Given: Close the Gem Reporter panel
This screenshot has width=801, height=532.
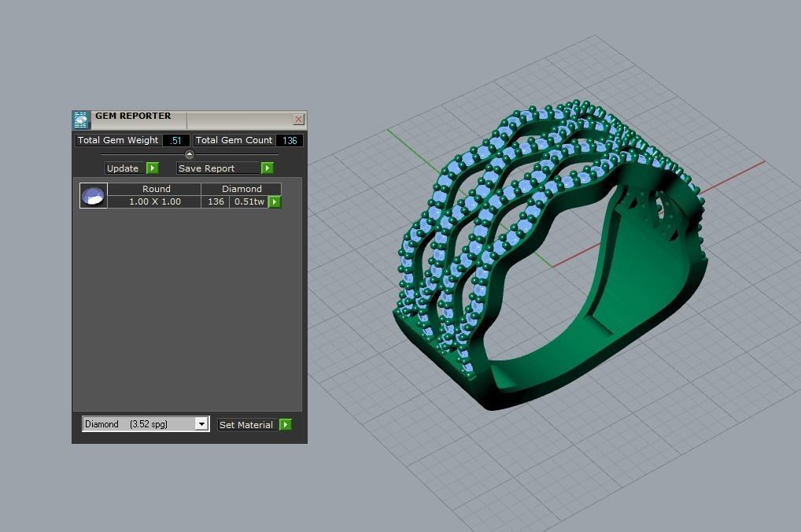Looking at the screenshot, I should click(x=299, y=120).
